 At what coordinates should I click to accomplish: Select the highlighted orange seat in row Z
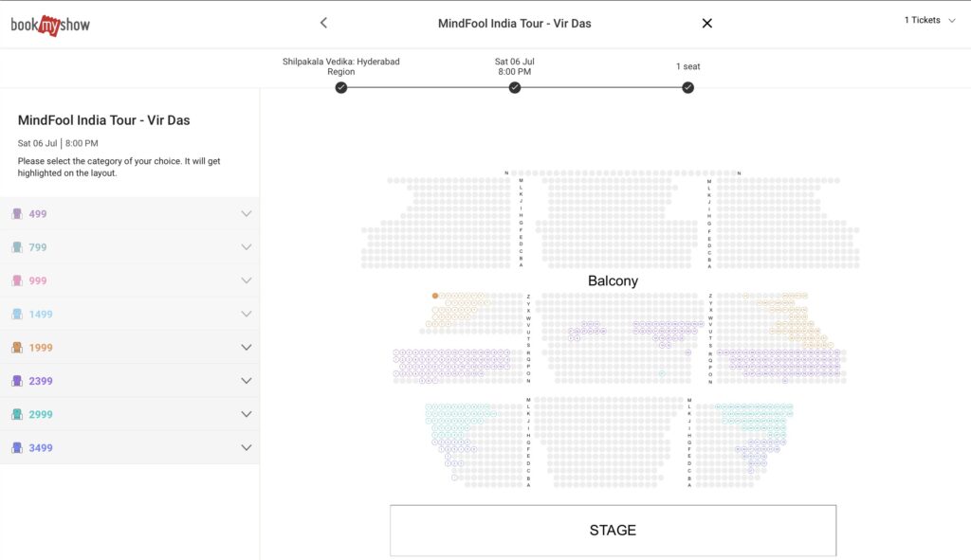(435, 296)
